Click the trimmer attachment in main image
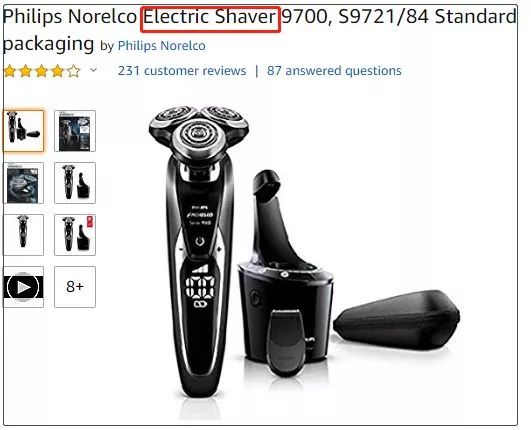 pyautogui.click(x=285, y=342)
